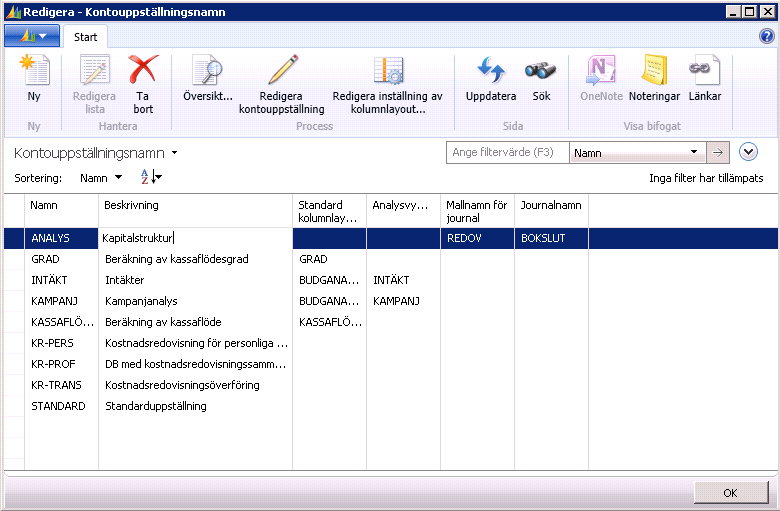Click the Ta bort red X icon
The height and width of the screenshot is (511, 780).
[x=143, y=70]
